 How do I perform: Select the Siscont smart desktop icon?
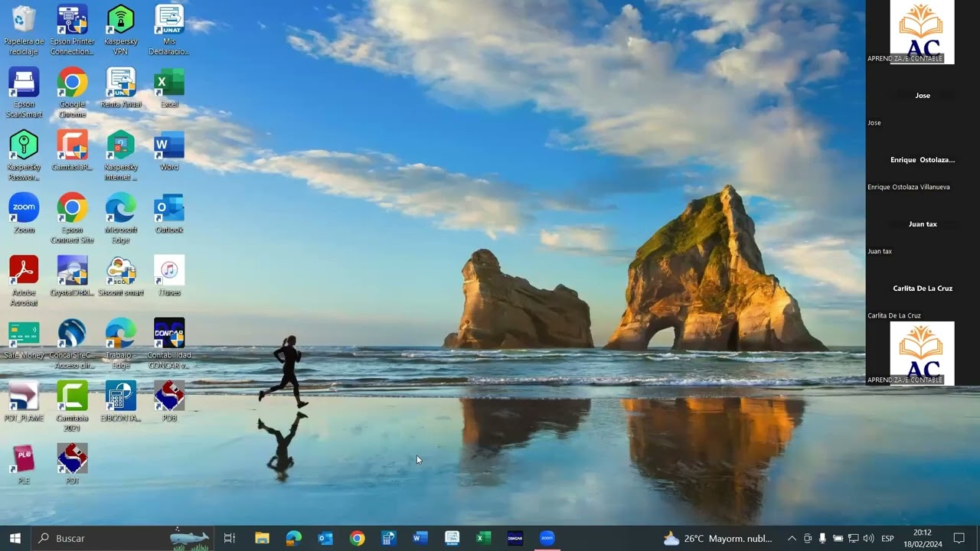click(120, 276)
